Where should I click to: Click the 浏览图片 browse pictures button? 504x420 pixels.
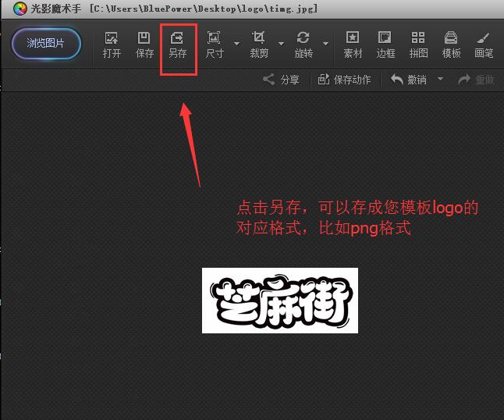(46, 44)
